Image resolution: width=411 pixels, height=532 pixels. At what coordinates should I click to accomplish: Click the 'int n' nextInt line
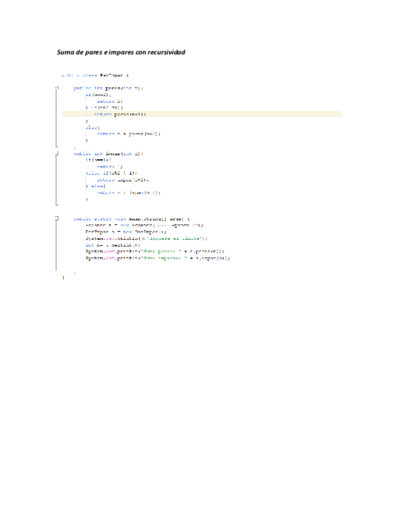(x=113, y=245)
